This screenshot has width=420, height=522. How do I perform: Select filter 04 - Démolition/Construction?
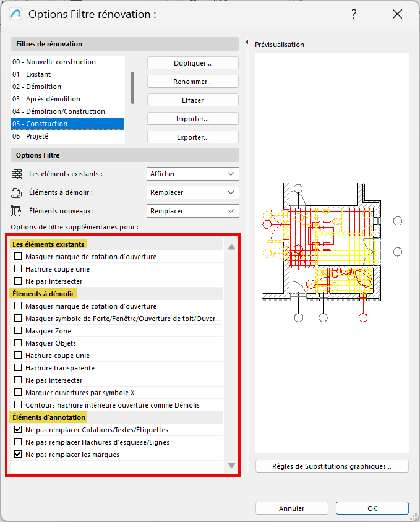tap(67, 111)
